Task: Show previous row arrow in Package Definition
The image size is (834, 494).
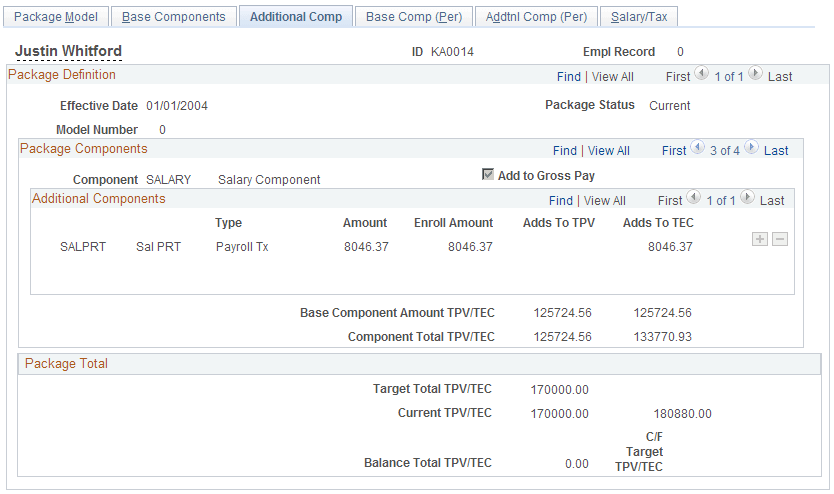Action: (x=702, y=73)
